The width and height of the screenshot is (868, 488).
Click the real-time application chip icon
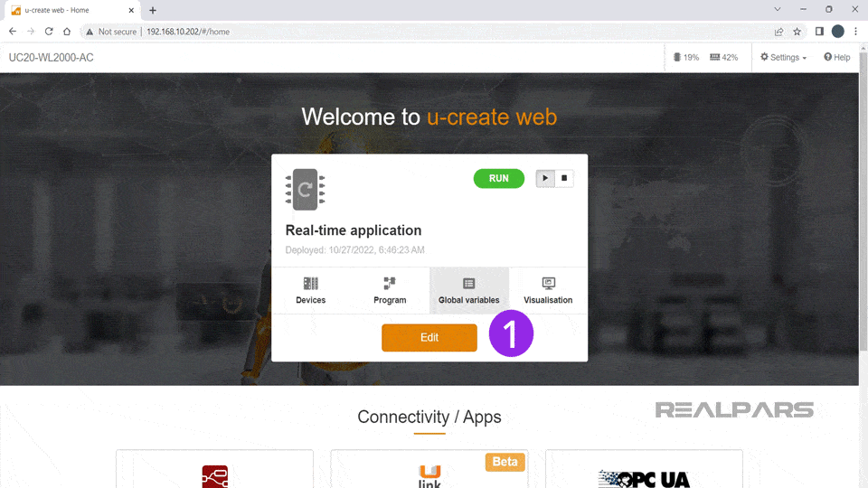click(x=305, y=189)
